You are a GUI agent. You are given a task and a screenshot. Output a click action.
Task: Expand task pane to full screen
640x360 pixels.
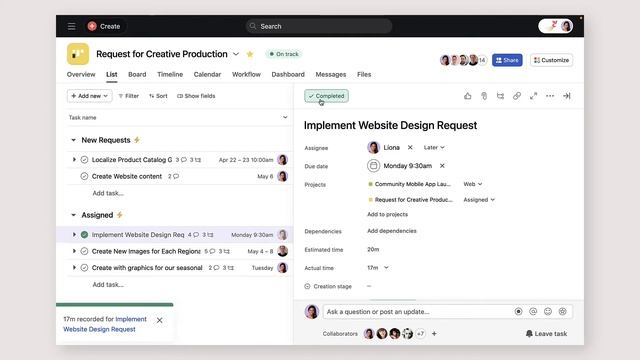pyautogui.click(x=533, y=96)
